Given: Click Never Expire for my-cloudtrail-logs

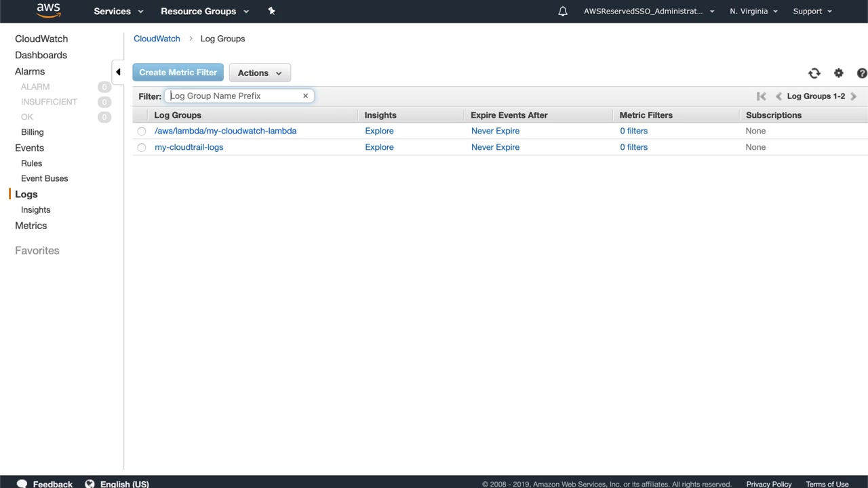Looking at the screenshot, I should click(495, 147).
